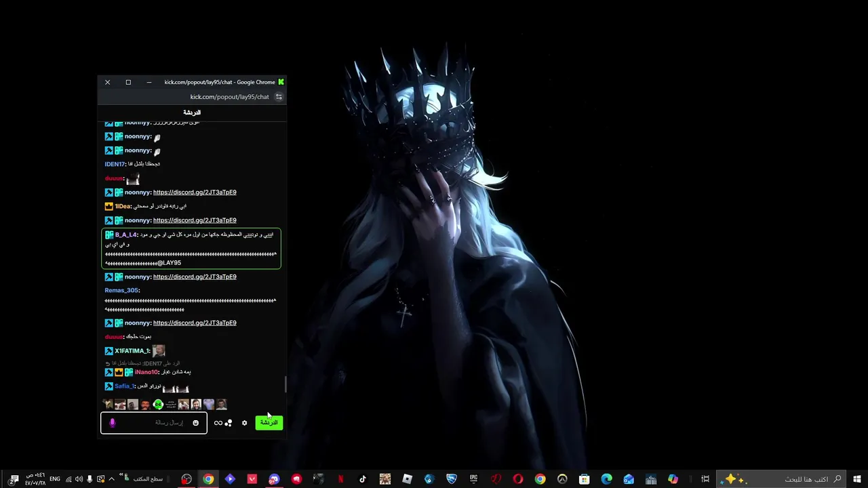
Task: Open Epic Games Launcher taskbar icon
Action: (x=473, y=479)
